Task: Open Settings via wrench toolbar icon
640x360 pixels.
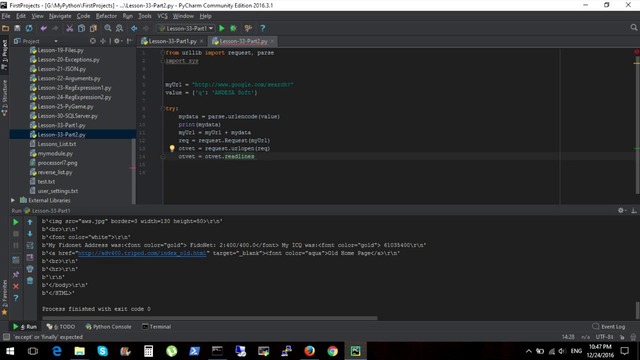Action: click(x=248, y=28)
